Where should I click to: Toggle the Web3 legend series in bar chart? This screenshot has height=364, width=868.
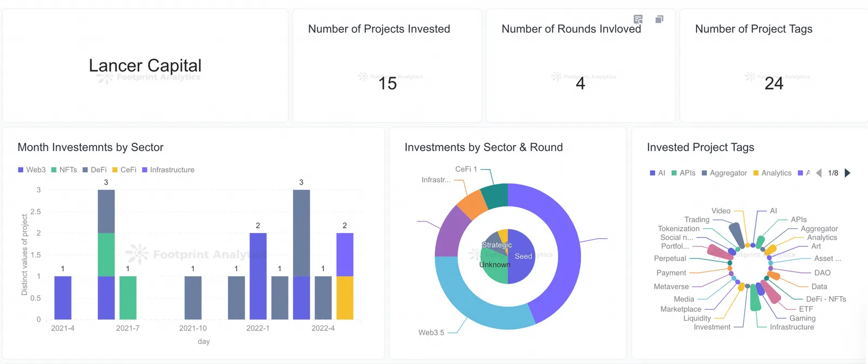[32, 170]
